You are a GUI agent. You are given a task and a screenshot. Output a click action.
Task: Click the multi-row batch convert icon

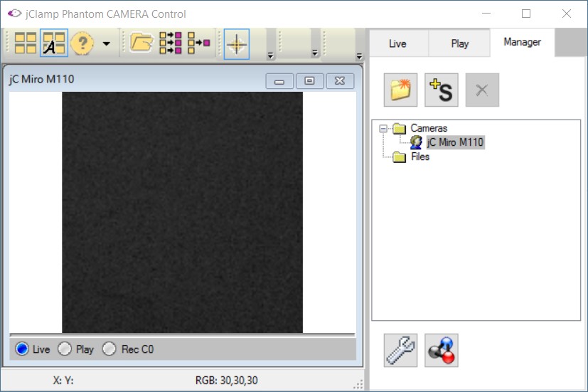click(x=170, y=43)
